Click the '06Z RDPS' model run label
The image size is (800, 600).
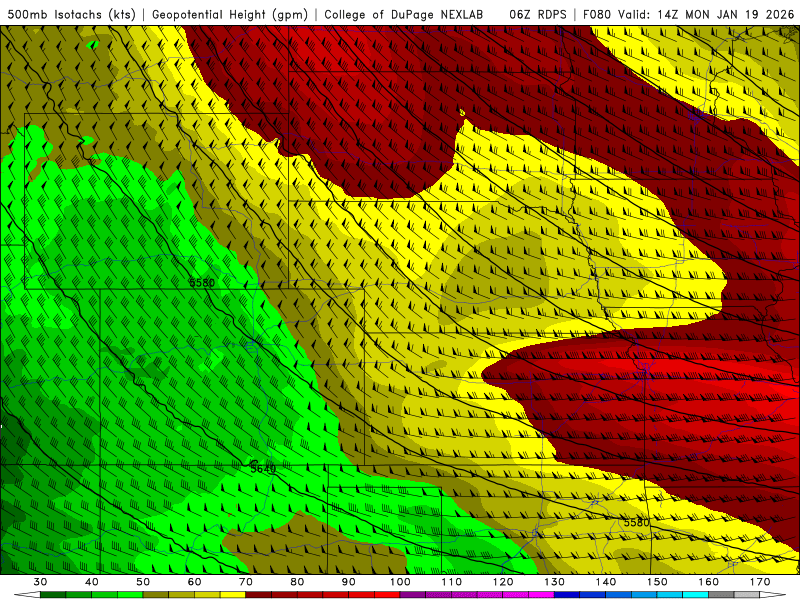pyautogui.click(x=538, y=14)
